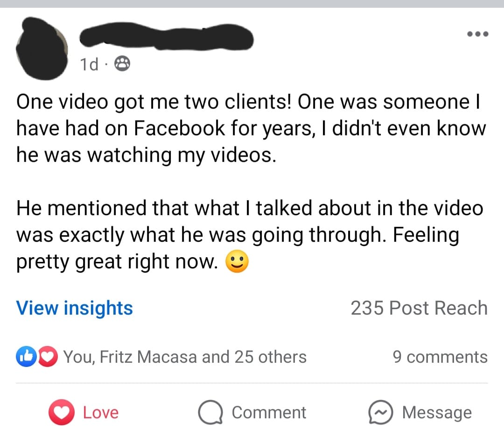This screenshot has width=504, height=436.
Task: Click the Messenger bubble icon
Action: [x=381, y=413]
